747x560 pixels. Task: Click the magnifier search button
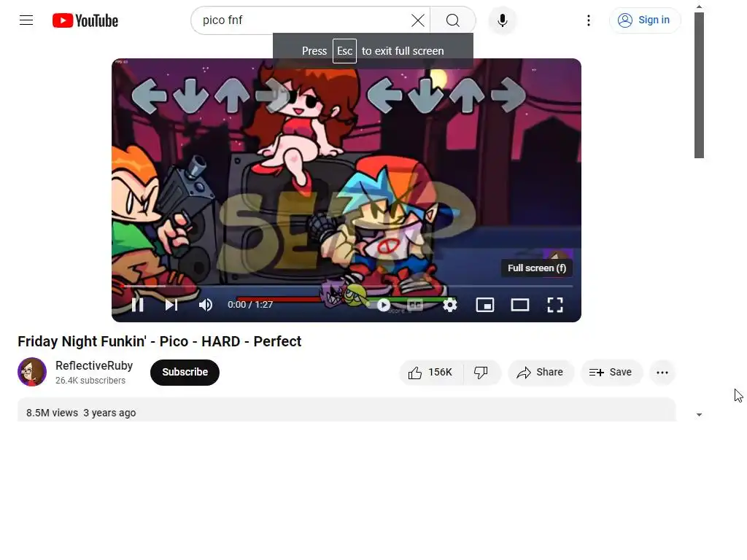click(452, 20)
